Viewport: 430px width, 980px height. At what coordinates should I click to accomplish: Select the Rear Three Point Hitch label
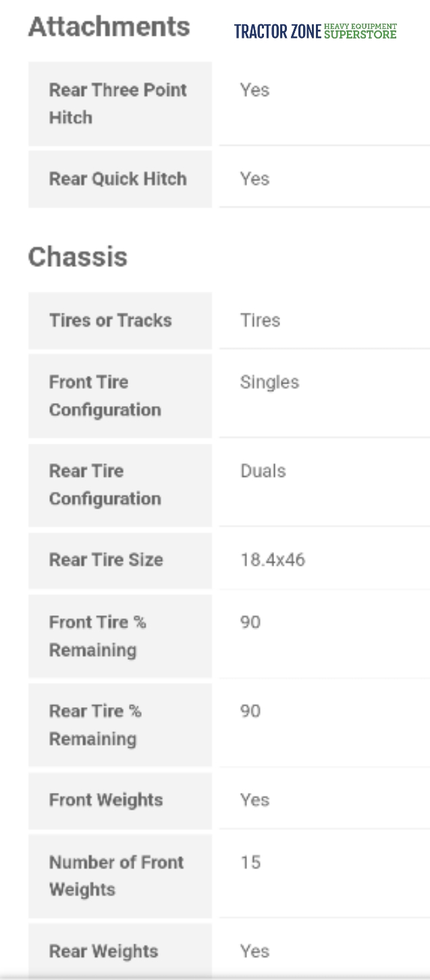[x=117, y=104]
